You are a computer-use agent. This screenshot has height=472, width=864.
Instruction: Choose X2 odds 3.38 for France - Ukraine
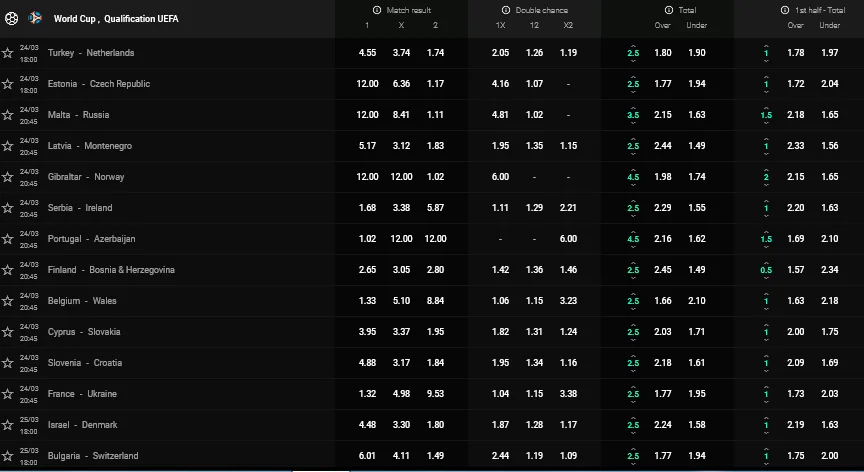coord(568,394)
